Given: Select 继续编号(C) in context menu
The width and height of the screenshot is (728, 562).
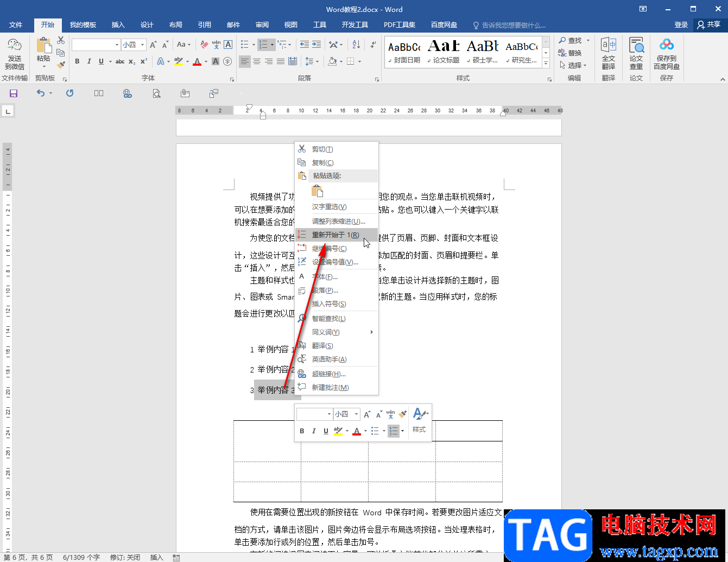Looking at the screenshot, I should pyautogui.click(x=336, y=249).
